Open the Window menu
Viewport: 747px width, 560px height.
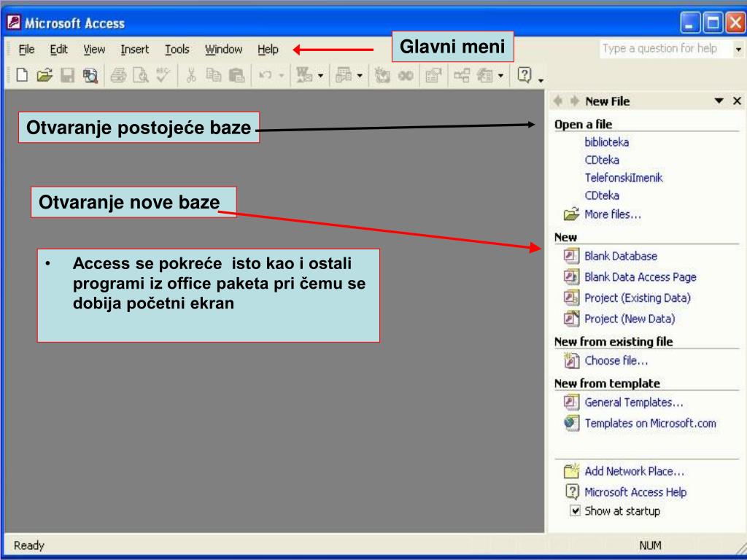223,49
